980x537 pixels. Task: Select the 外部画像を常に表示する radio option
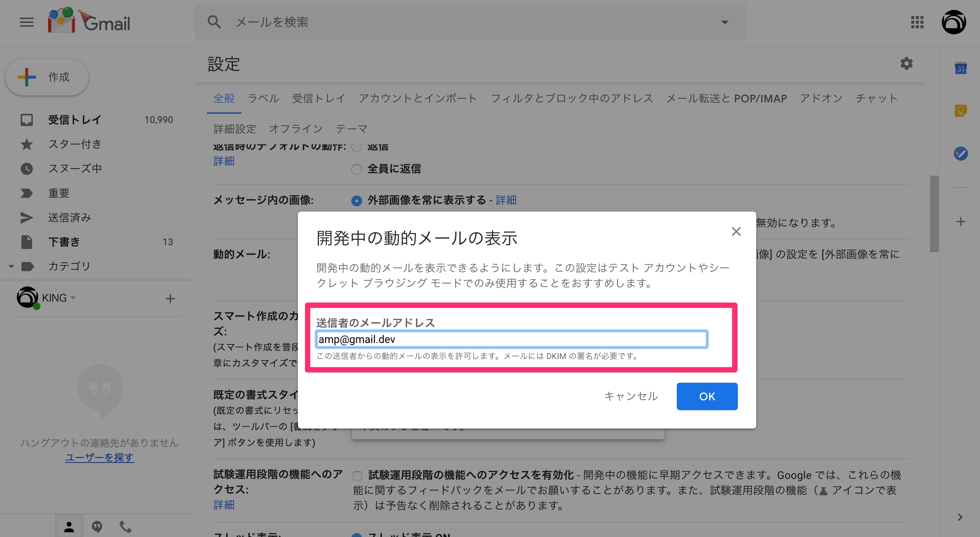(357, 200)
